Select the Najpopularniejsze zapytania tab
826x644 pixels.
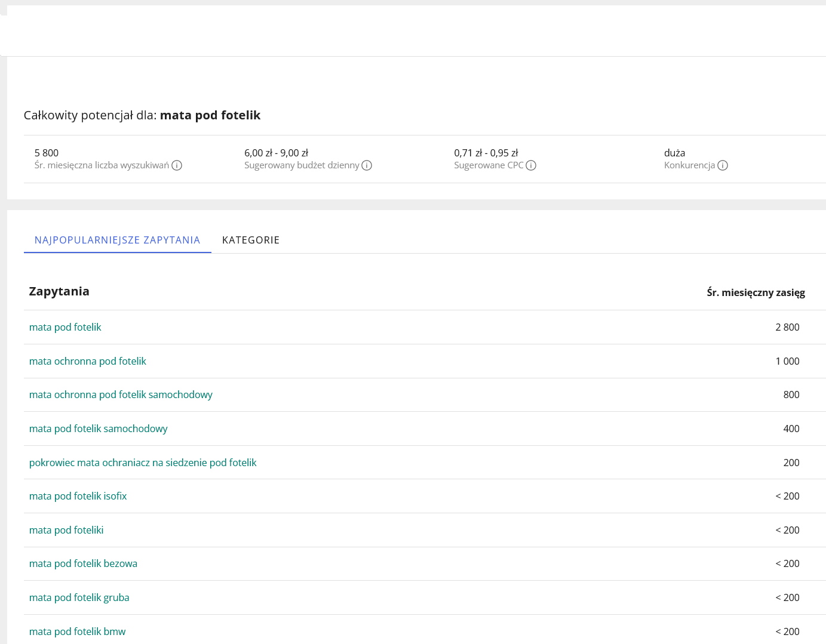(117, 240)
